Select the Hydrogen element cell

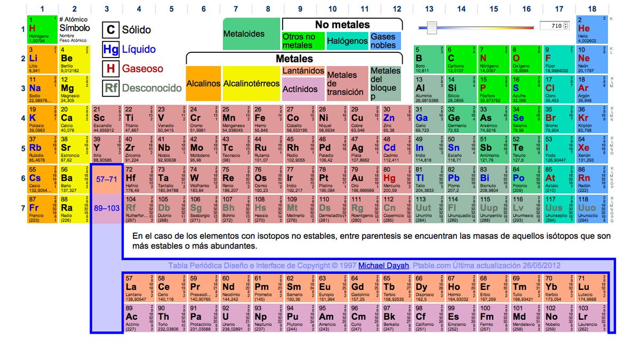click(43, 29)
